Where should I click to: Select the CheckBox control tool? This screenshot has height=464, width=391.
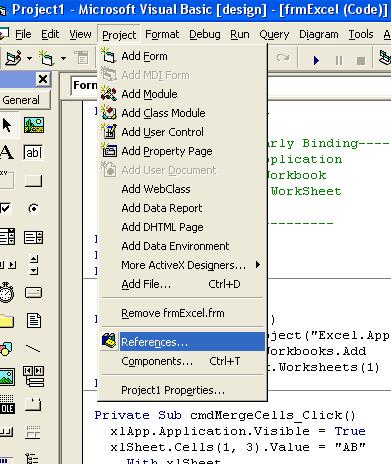coord(6,209)
